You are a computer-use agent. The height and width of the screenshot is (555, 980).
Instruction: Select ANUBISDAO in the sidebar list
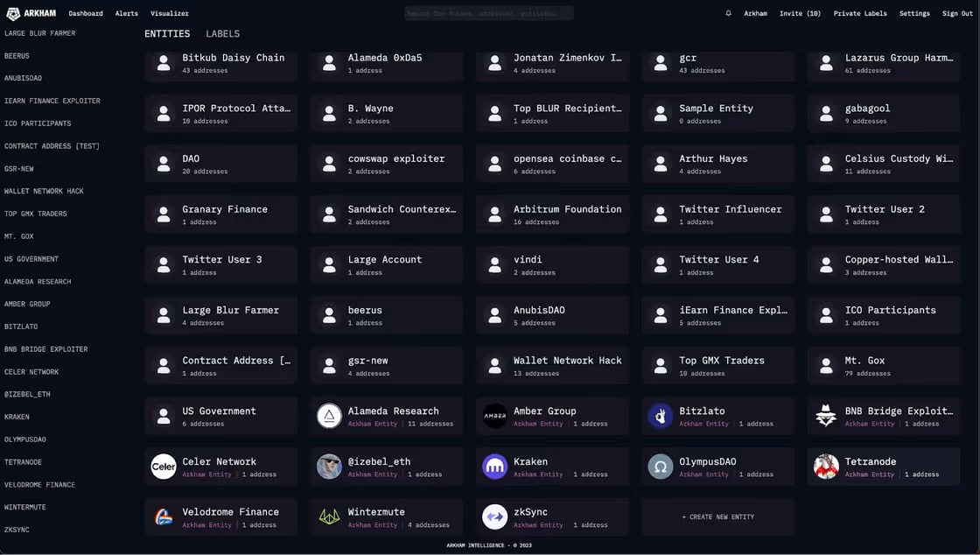point(23,78)
